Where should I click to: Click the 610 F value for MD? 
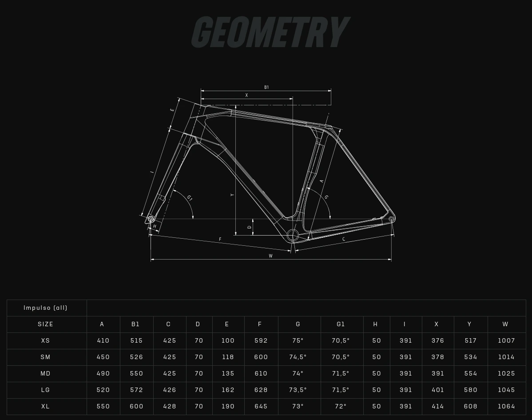[x=261, y=373]
